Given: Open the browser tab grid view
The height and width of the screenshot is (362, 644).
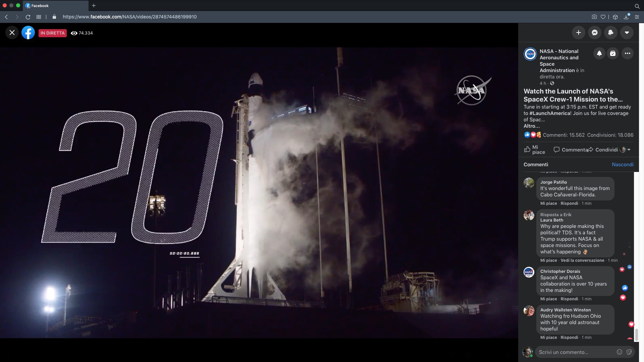Looking at the screenshot, I should pos(39,17).
